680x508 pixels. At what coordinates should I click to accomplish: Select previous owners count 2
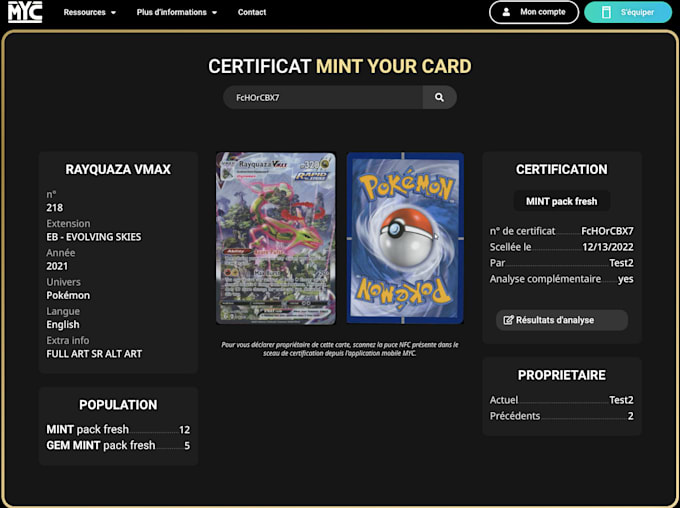click(631, 416)
